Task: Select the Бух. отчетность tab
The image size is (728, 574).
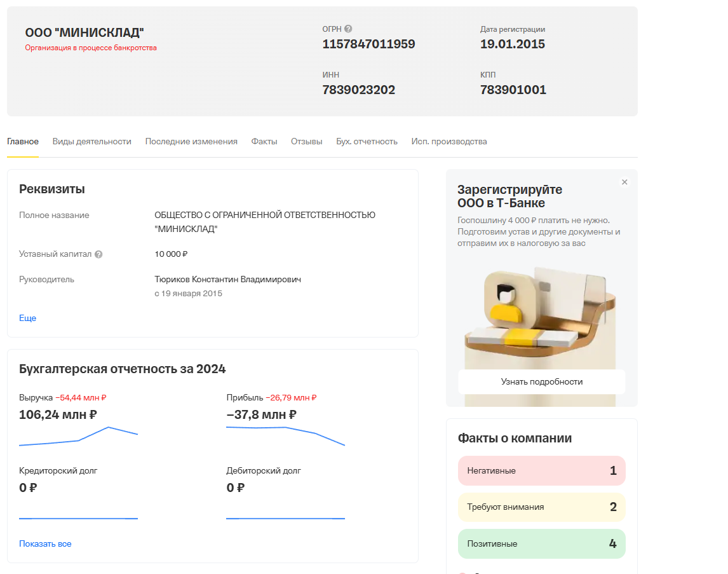Action: pyautogui.click(x=367, y=142)
